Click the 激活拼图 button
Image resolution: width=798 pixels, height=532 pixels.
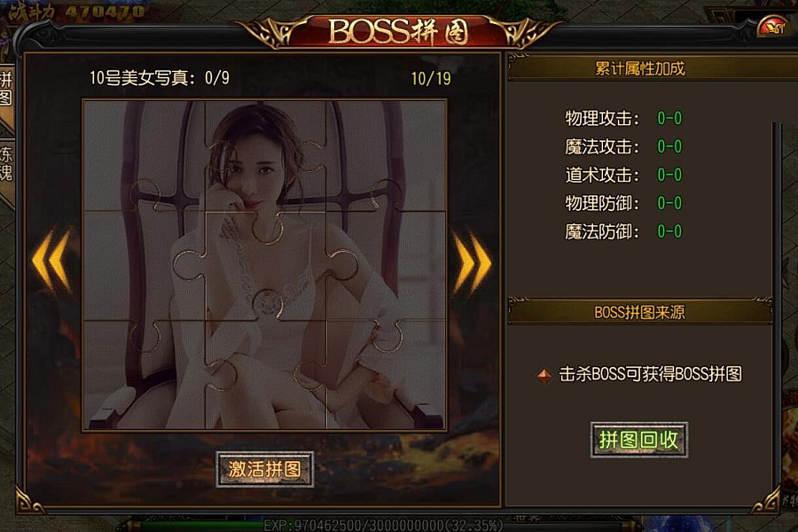264,469
